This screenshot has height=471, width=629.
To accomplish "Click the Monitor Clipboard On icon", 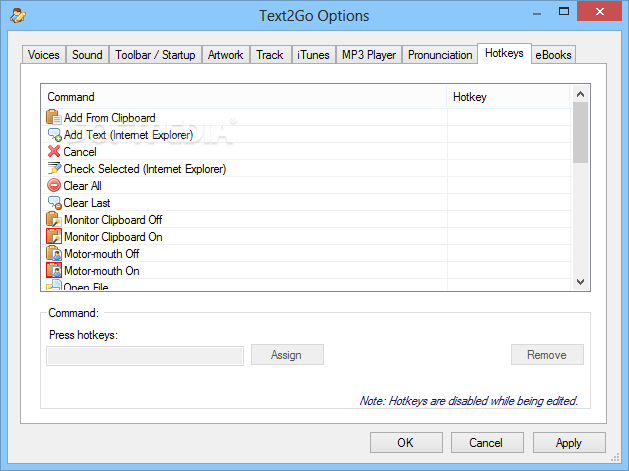I will (54, 236).
